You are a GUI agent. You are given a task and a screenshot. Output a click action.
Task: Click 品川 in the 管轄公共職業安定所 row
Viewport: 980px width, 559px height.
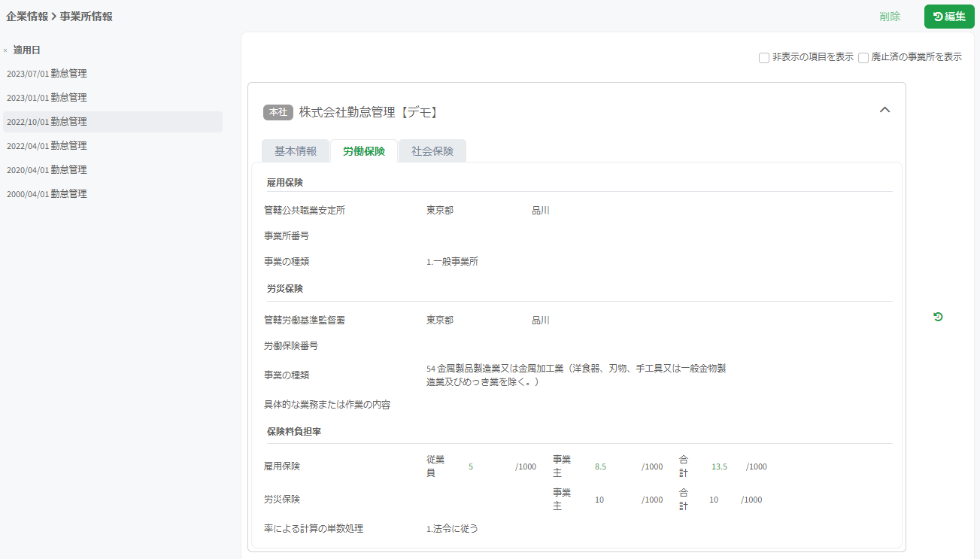541,211
